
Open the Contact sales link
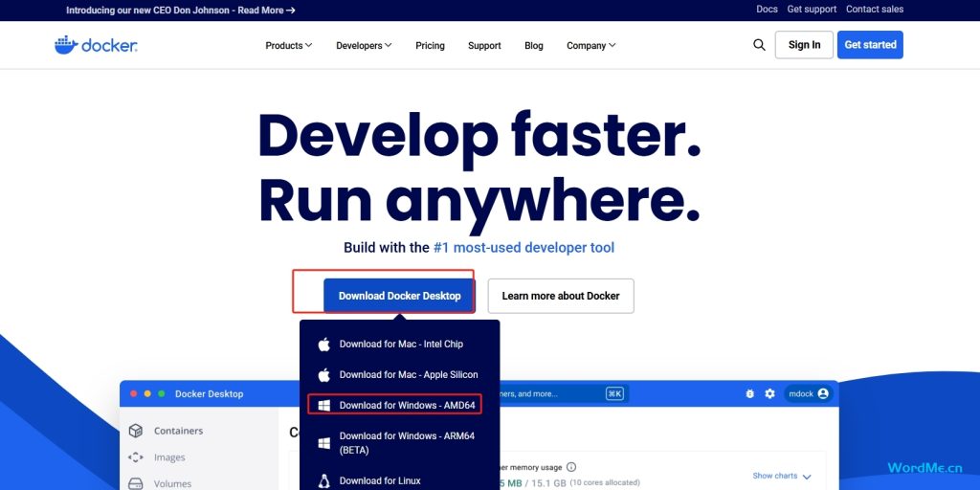[875, 10]
